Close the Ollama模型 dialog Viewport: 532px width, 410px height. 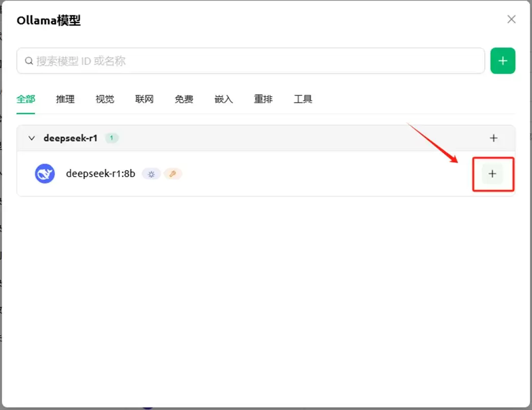[x=511, y=19]
